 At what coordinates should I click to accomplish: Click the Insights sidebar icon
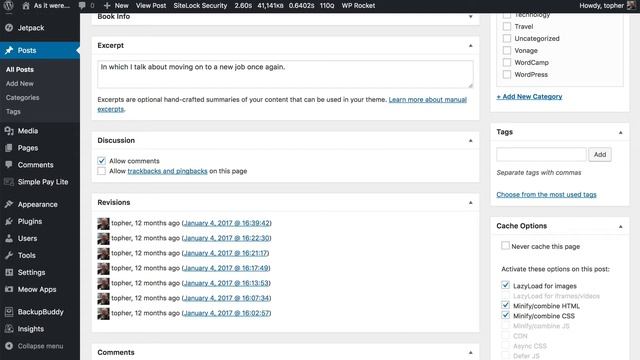tap(9, 329)
